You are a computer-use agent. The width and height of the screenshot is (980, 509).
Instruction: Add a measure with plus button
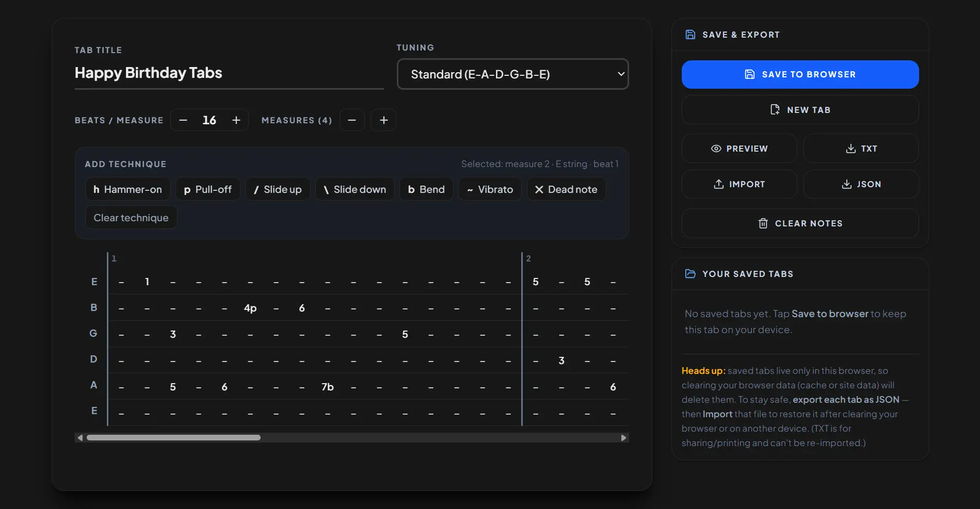383,120
